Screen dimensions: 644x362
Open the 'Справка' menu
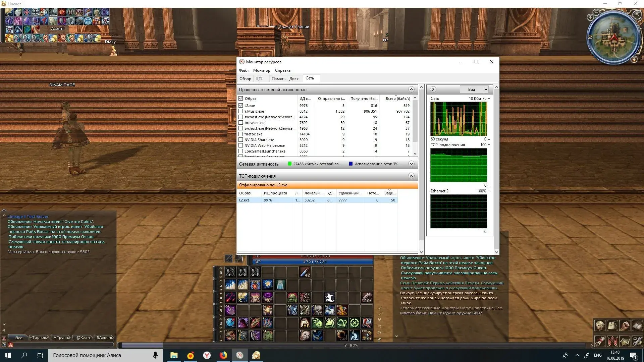[283, 70]
